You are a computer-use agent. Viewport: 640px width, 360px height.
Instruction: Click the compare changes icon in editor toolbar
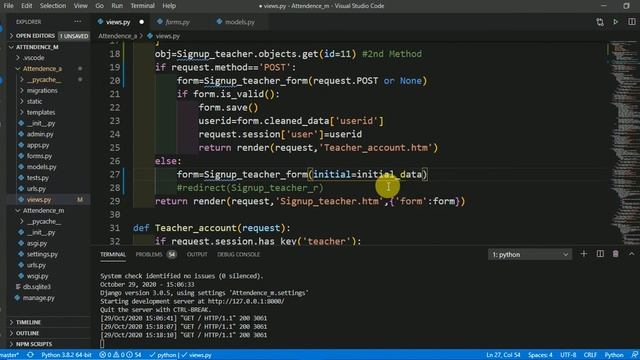[600, 22]
